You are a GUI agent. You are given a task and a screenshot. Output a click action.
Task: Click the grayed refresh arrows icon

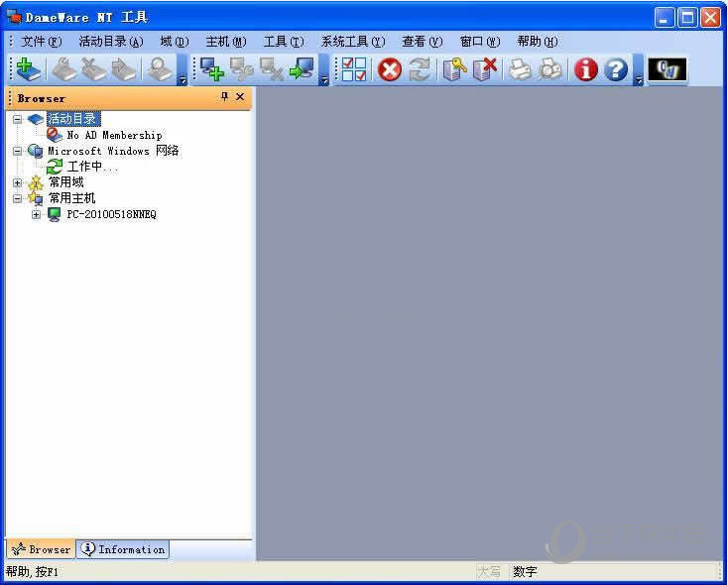click(x=420, y=69)
